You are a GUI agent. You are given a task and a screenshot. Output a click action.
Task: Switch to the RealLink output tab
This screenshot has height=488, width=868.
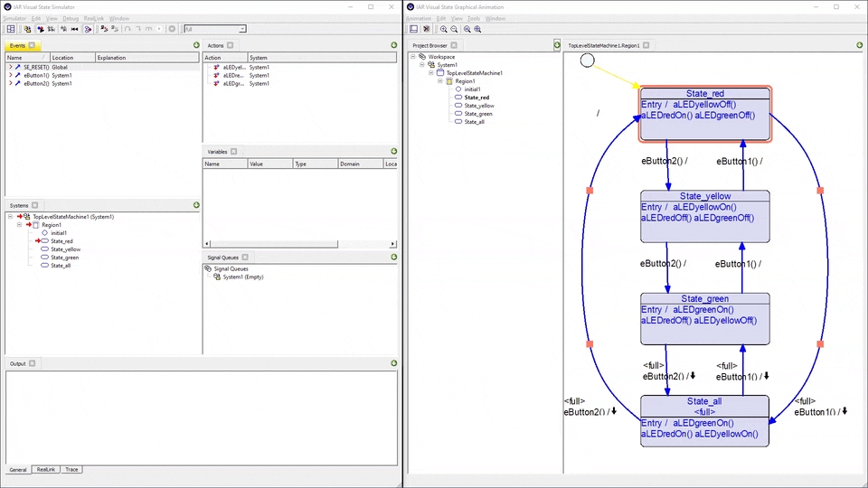click(44, 470)
